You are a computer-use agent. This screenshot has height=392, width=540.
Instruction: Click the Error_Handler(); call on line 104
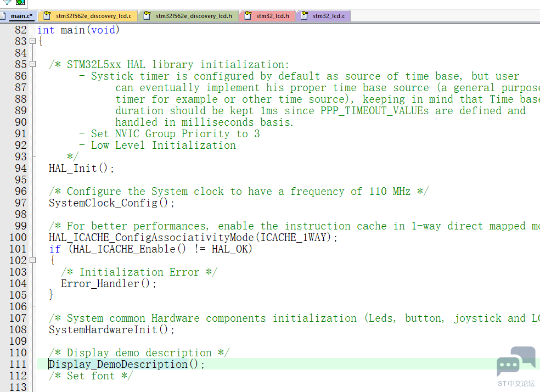click(109, 283)
